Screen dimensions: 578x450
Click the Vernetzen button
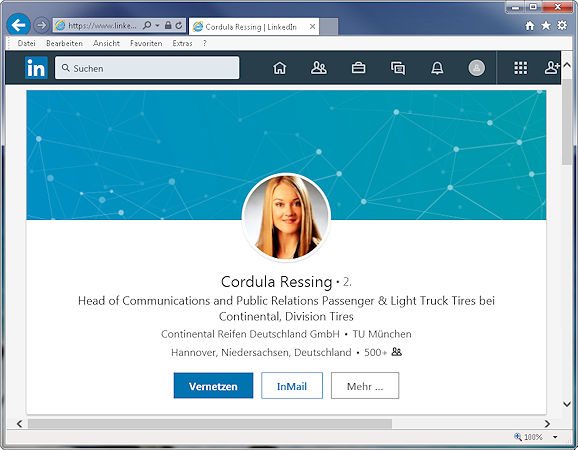pyautogui.click(x=213, y=386)
